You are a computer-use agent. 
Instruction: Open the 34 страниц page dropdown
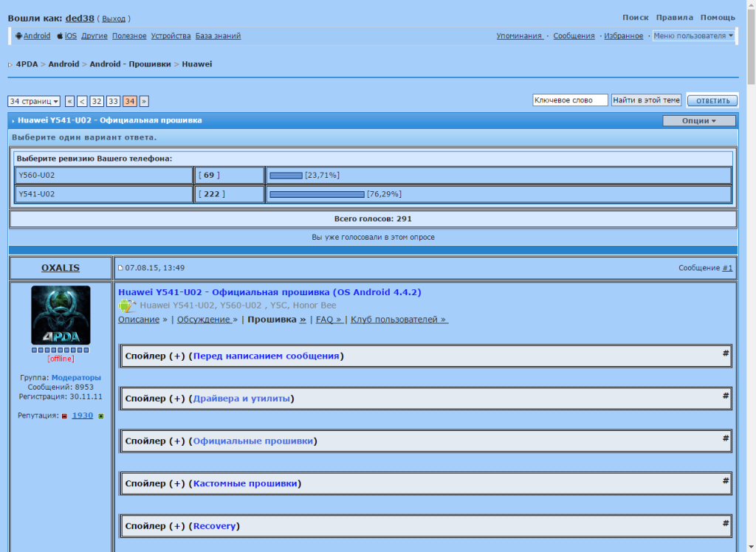click(x=34, y=101)
